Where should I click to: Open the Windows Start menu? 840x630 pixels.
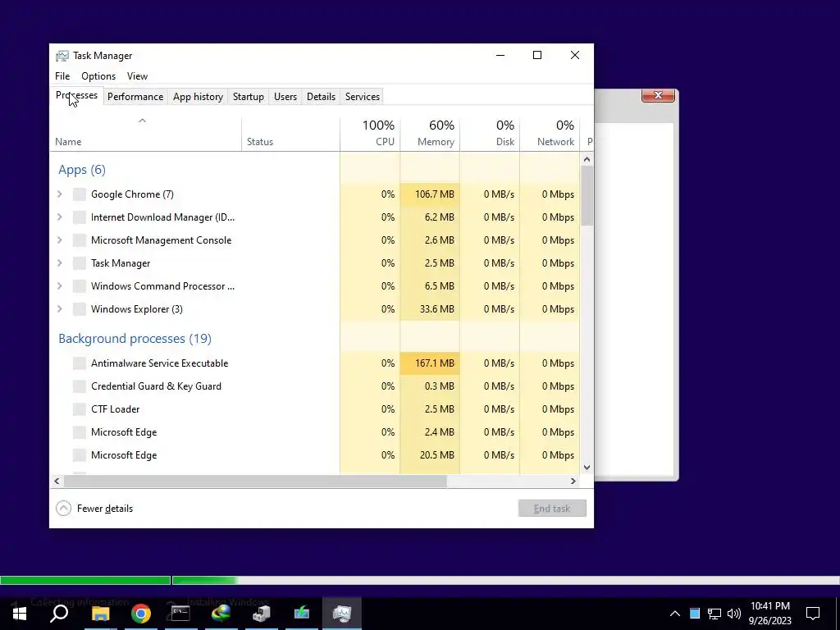point(20,614)
